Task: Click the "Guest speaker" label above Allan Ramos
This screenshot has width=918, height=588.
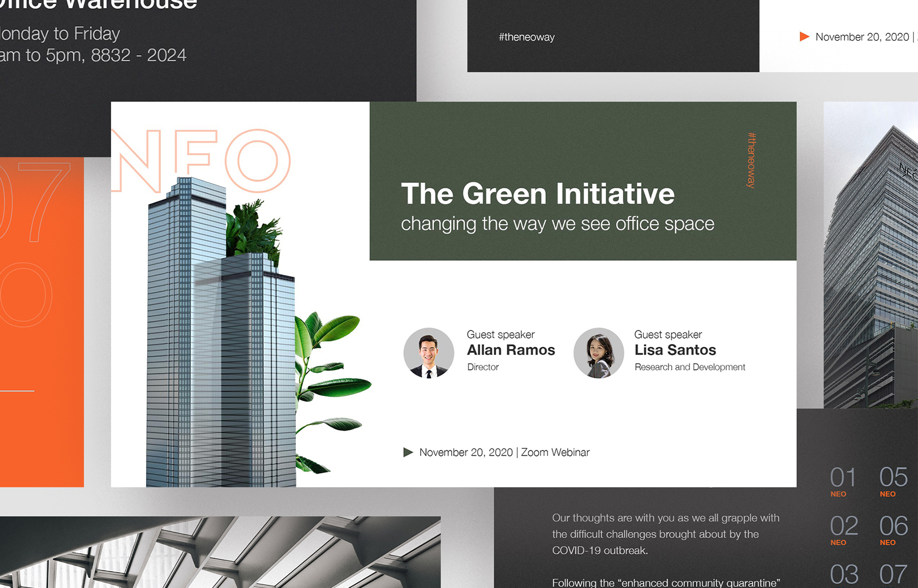Action: point(501,334)
